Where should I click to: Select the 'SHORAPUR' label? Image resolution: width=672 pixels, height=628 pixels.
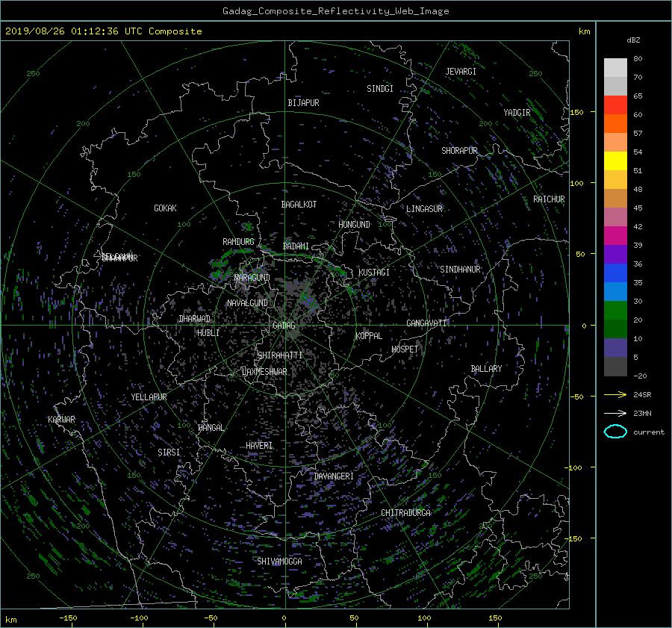tap(459, 151)
